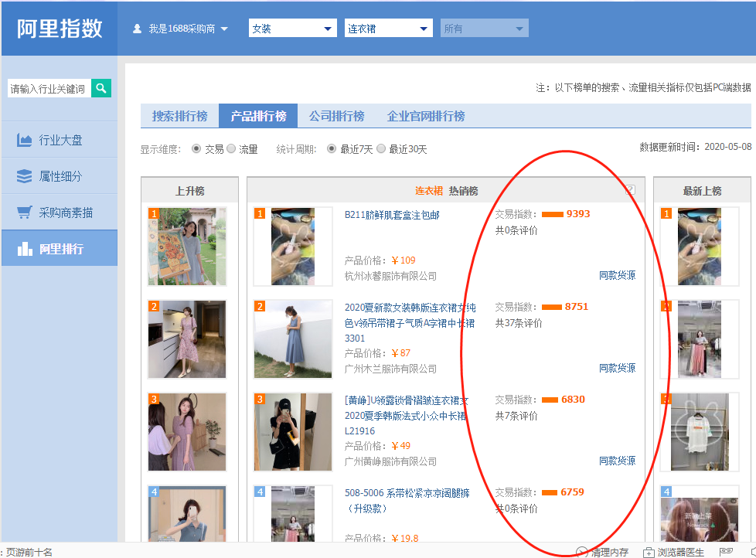The height and width of the screenshot is (558, 756).
Task: Click 上升榜 column header
Action: [190, 191]
